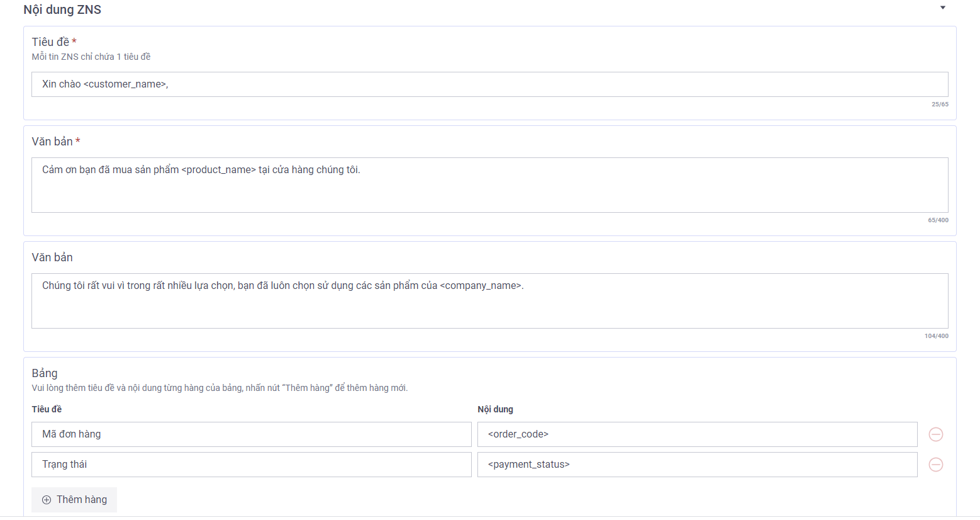Screen dimensions: 980x520
Task: Click the 25/65 character counter
Action: (940, 105)
